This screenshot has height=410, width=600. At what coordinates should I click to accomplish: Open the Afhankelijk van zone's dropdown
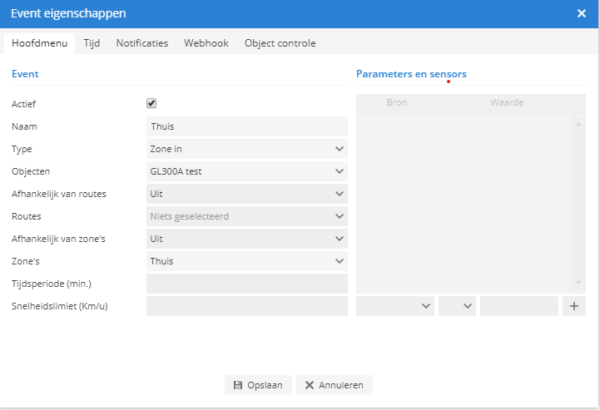click(247, 239)
